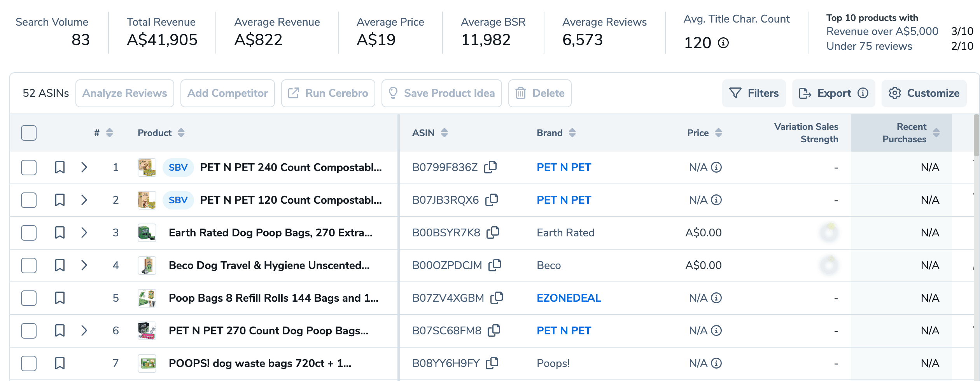Open price info icon for Poops! row
The image size is (980, 381).
click(x=716, y=363)
